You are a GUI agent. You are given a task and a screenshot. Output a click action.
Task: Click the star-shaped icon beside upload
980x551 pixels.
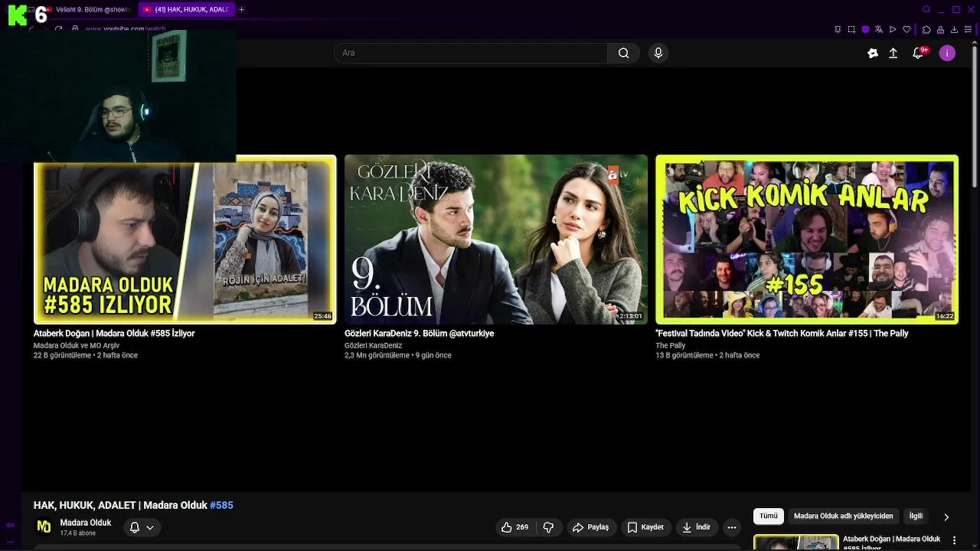pyautogui.click(x=872, y=53)
